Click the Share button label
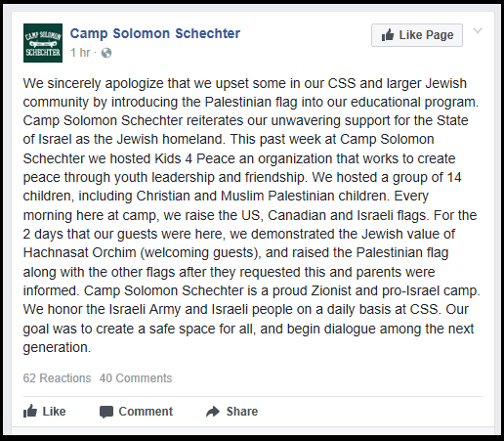This screenshot has height=441, width=504. [242, 412]
